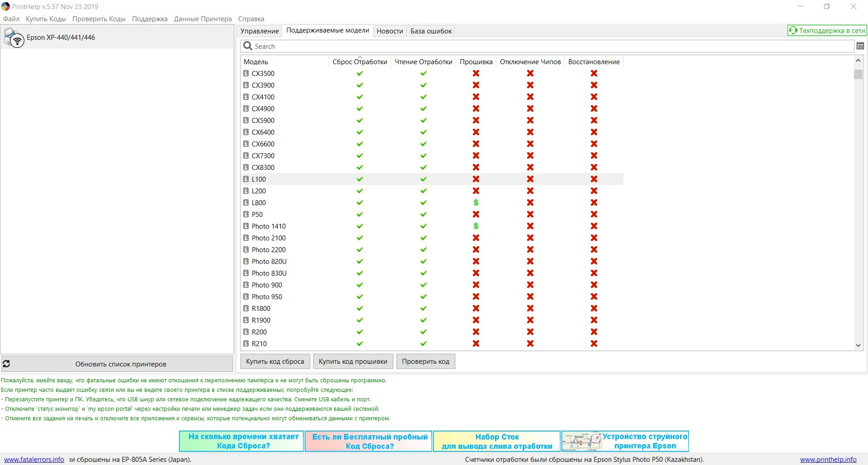
Task: Click the printer icon next to CX8300
Action: [246, 167]
